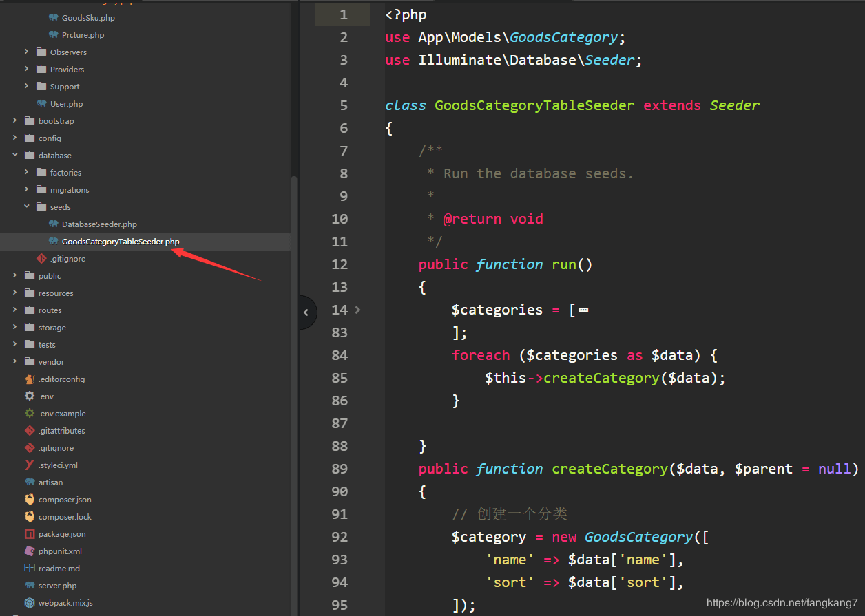
Task: Open the artisan file
Action: pos(50,482)
